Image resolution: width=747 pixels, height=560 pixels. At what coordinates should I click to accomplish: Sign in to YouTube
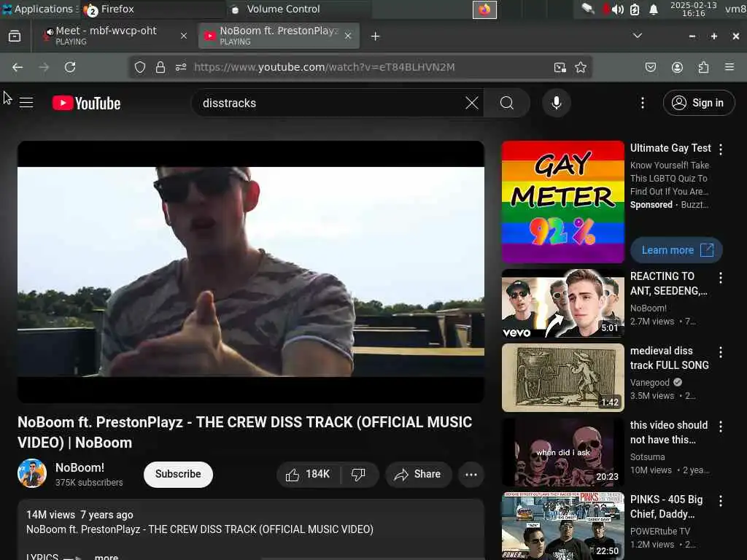[x=698, y=103]
